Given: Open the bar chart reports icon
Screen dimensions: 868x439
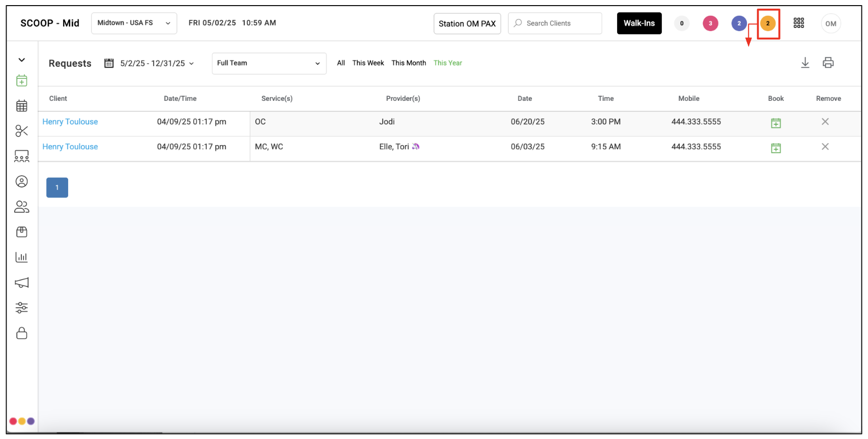Looking at the screenshot, I should click(21, 257).
